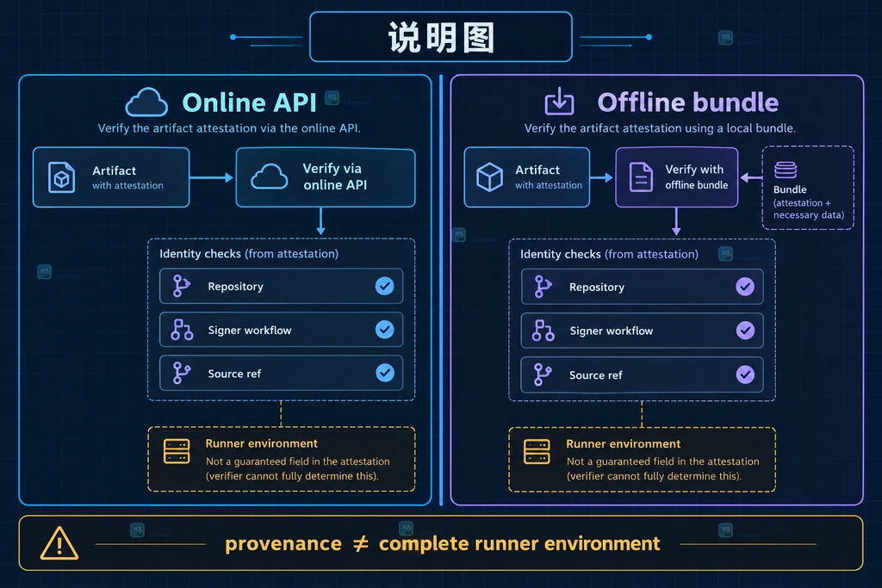Click the download icon beside Offline bundle title
Screen dimensions: 882x588
pyautogui.click(x=559, y=102)
